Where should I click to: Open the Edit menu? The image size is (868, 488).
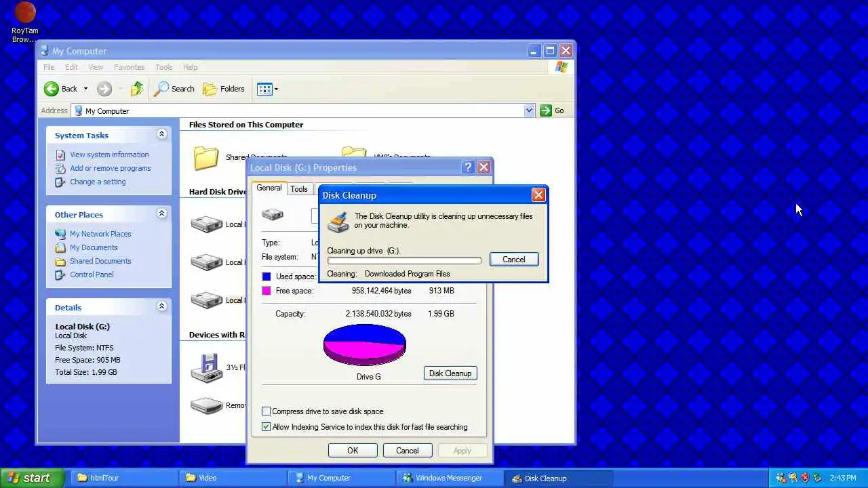click(x=71, y=67)
